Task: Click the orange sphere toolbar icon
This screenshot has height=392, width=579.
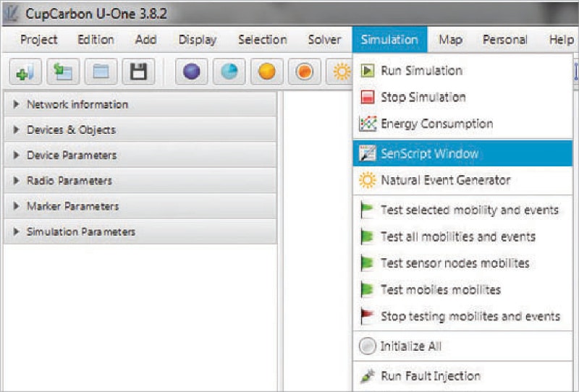Action: coord(267,71)
